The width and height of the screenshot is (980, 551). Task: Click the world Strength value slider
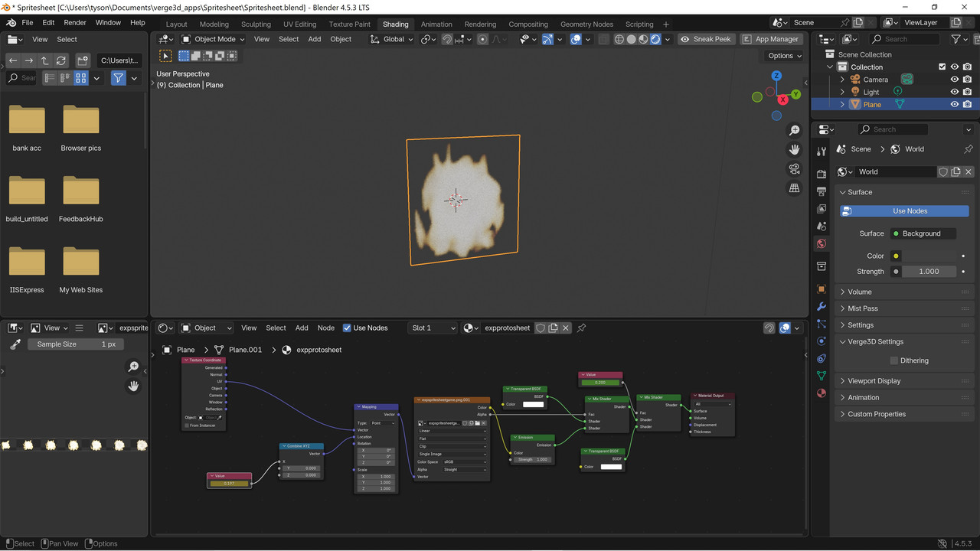point(929,272)
